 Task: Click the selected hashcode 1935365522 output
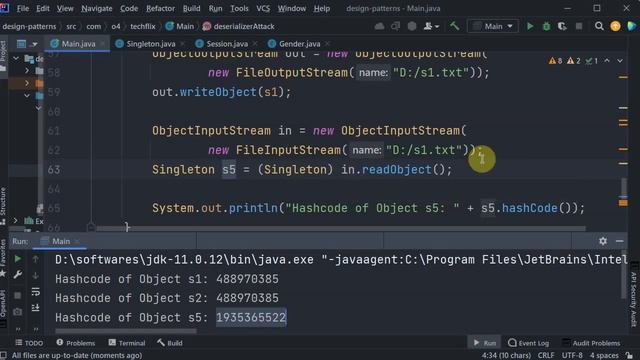[251, 318]
